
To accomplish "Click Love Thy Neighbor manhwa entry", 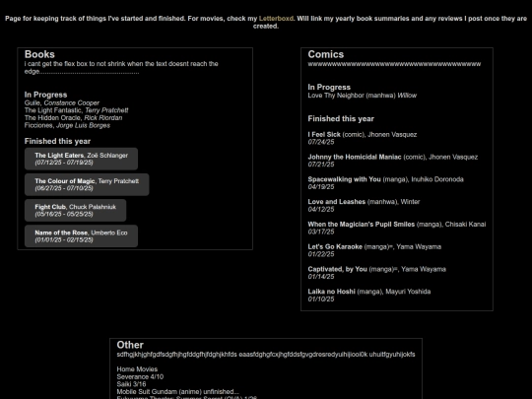I will coord(362,96).
